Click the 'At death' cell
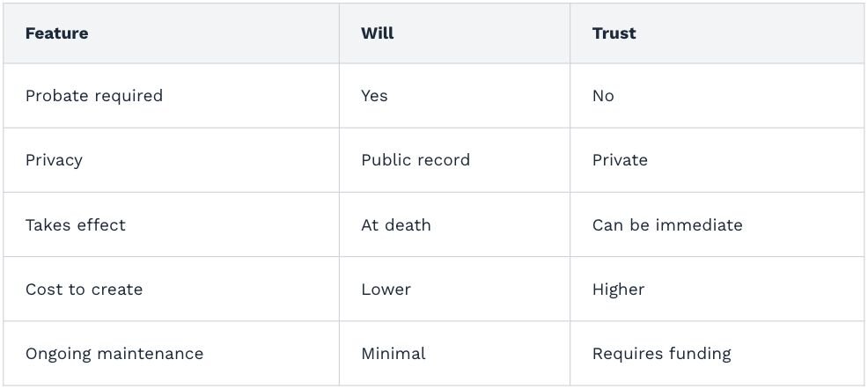This screenshot has height=389, width=868. [x=396, y=225]
